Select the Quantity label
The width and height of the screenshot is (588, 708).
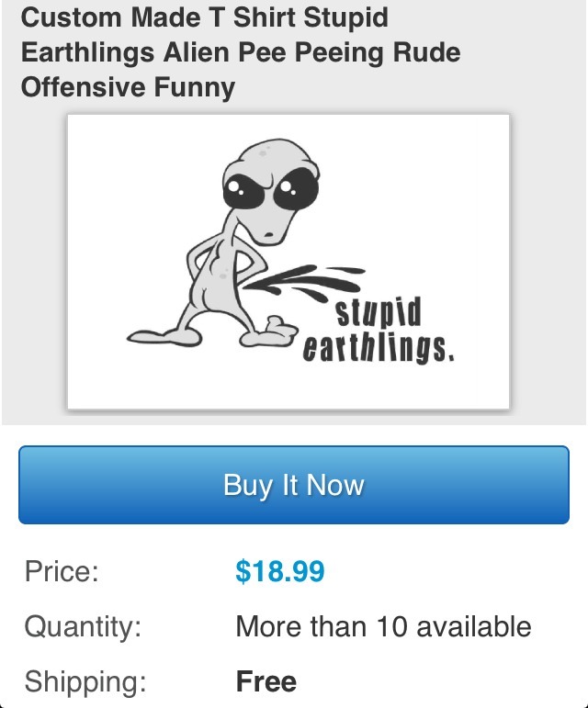coord(83,626)
